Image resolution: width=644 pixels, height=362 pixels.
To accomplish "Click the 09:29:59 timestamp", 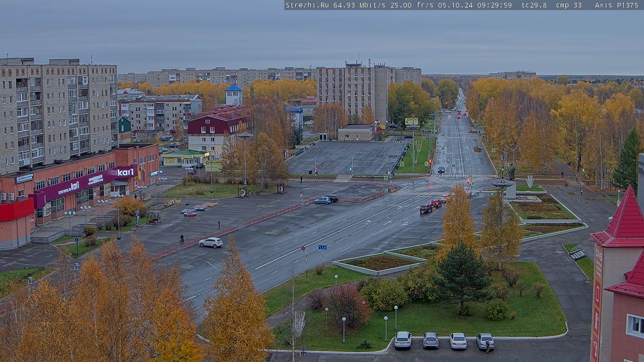I will tap(495, 5).
